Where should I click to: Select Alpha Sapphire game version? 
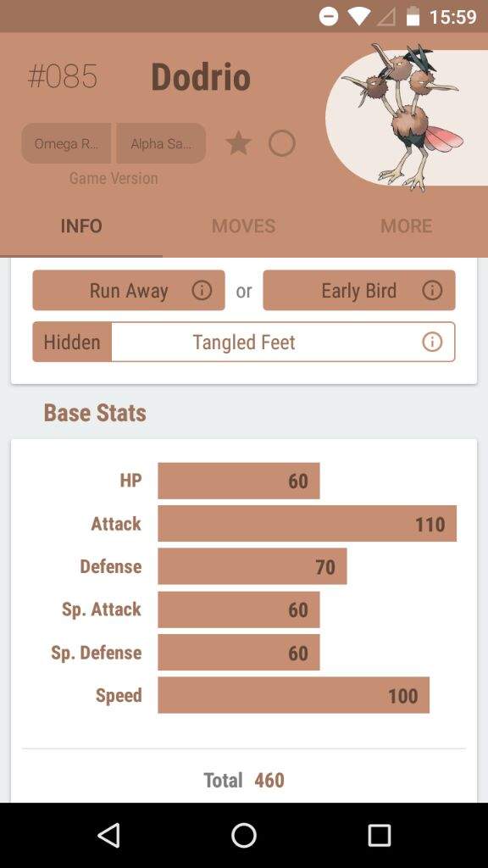(161, 143)
